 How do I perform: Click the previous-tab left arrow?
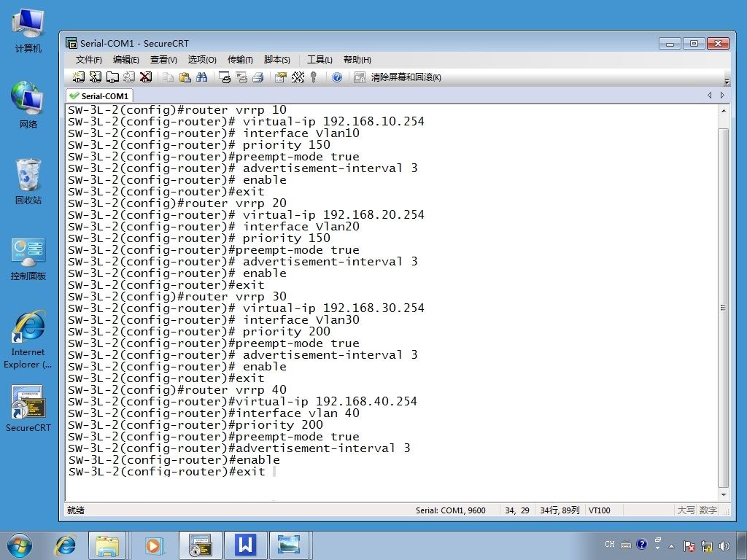tap(710, 96)
